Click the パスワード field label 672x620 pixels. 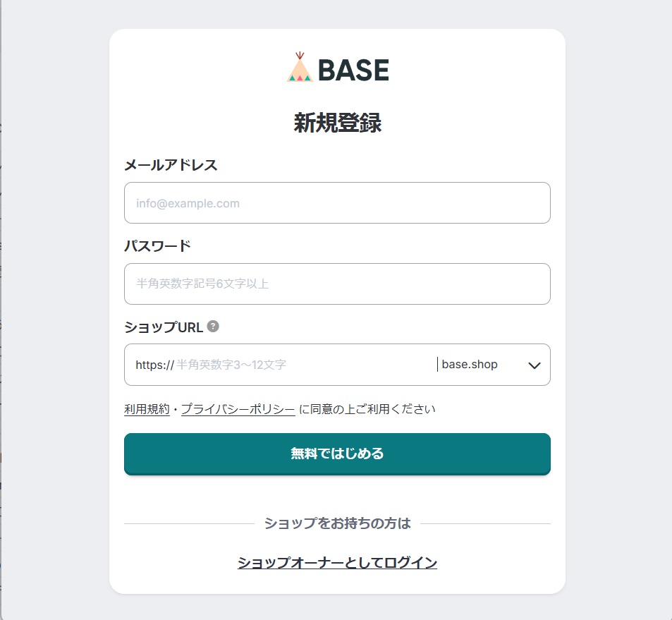[157, 246]
